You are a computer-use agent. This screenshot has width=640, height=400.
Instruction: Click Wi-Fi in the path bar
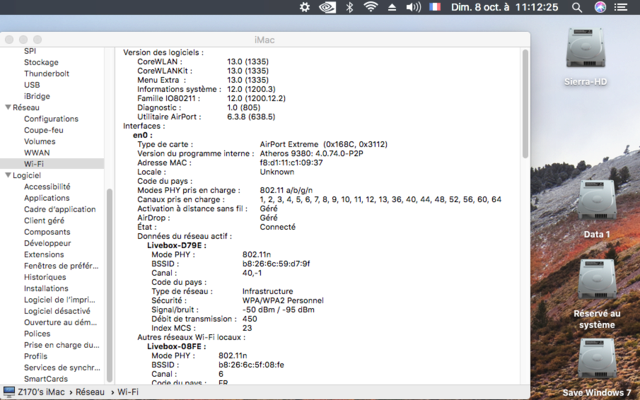pyautogui.click(x=128, y=392)
